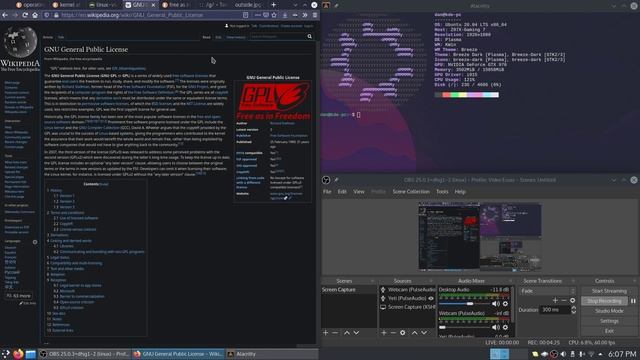This screenshot has width=640, height=360.
Task: Open source properties gear in Sources panel
Action: click(403, 333)
